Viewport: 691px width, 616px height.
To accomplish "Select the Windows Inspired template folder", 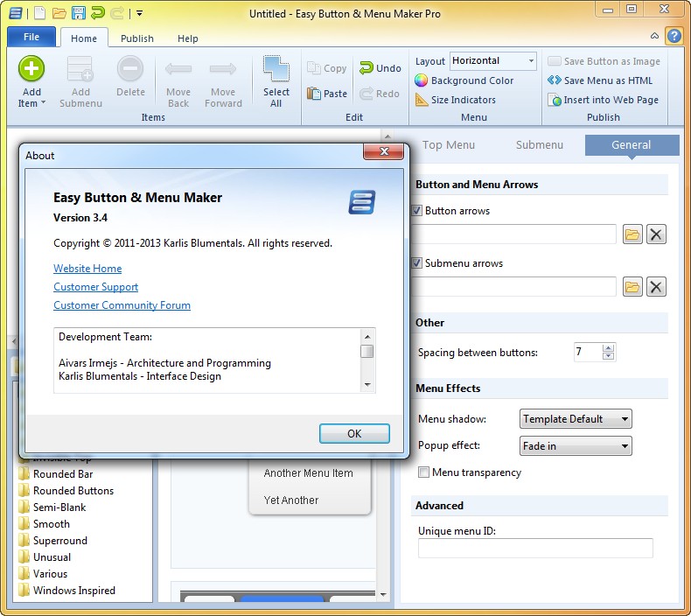I will point(67,591).
